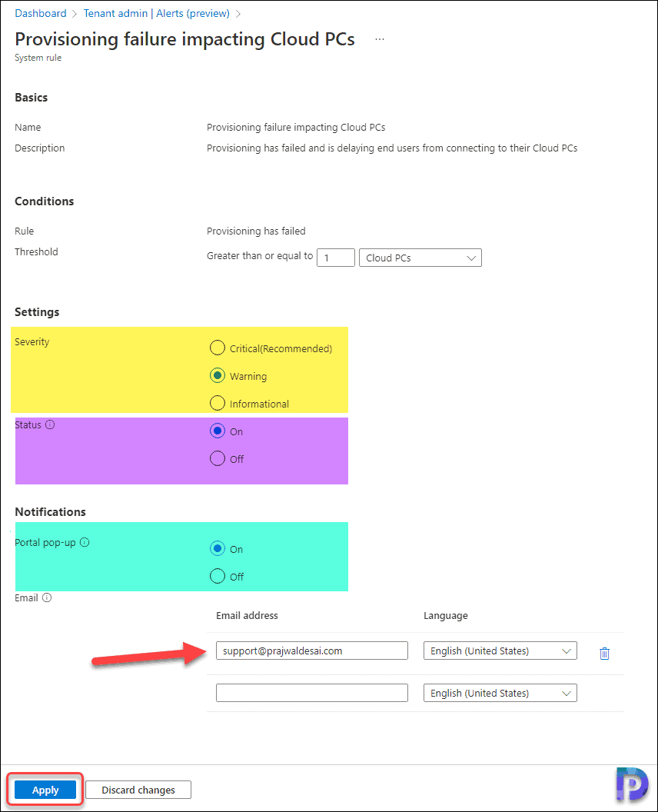Viewport: 658px width, 812px height.
Task: Click the page title heading
Action: tap(184, 39)
